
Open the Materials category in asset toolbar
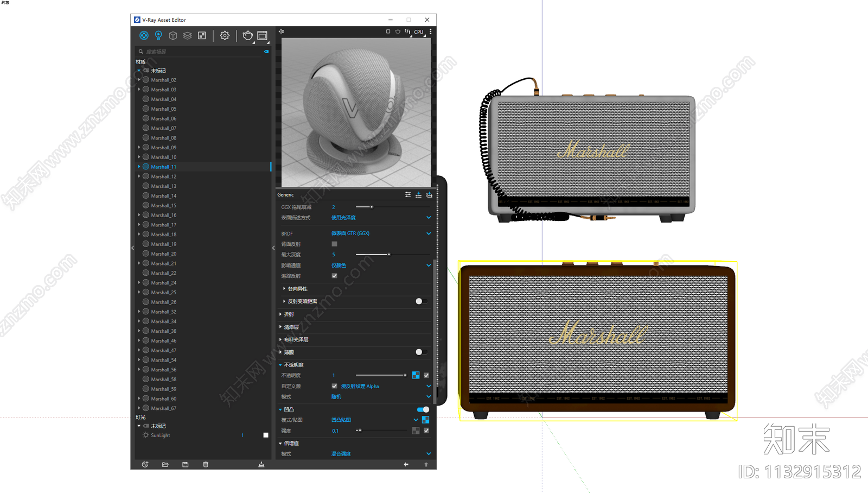(144, 35)
